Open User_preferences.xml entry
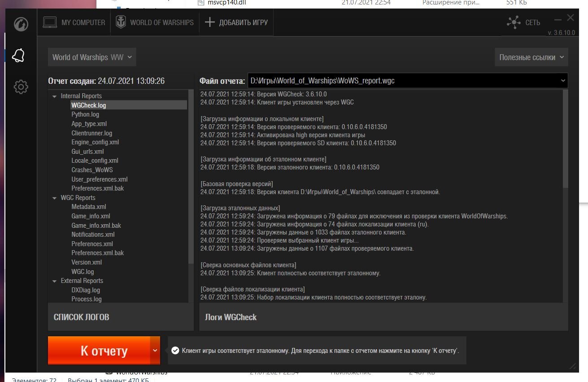Viewport: 588px width, 382px height. (100, 179)
